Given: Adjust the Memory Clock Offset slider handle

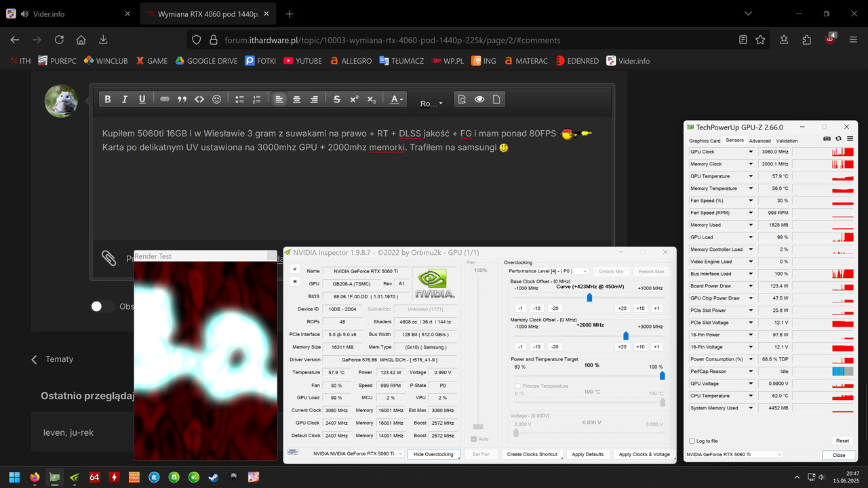Looking at the screenshot, I should (626, 335).
